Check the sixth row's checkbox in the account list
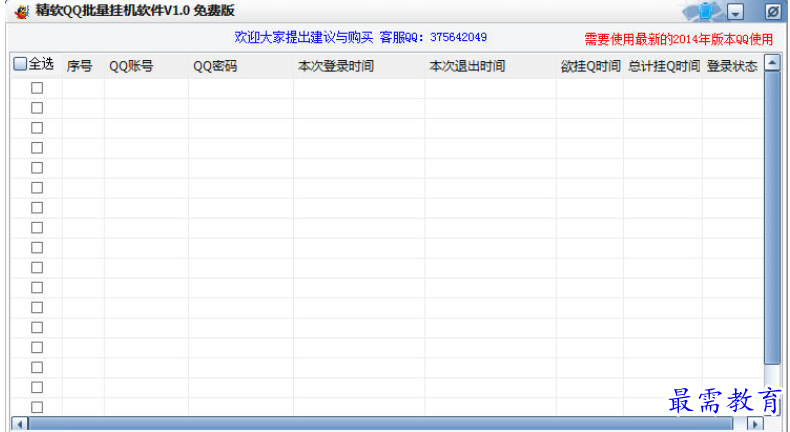 (x=37, y=188)
